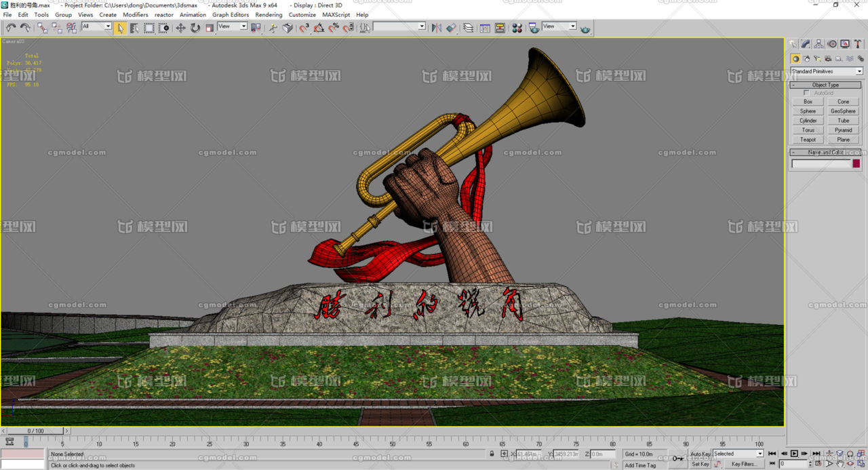Image resolution: width=868 pixels, height=470 pixels.
Task: Open the File menu
Action: pos(7,14)
